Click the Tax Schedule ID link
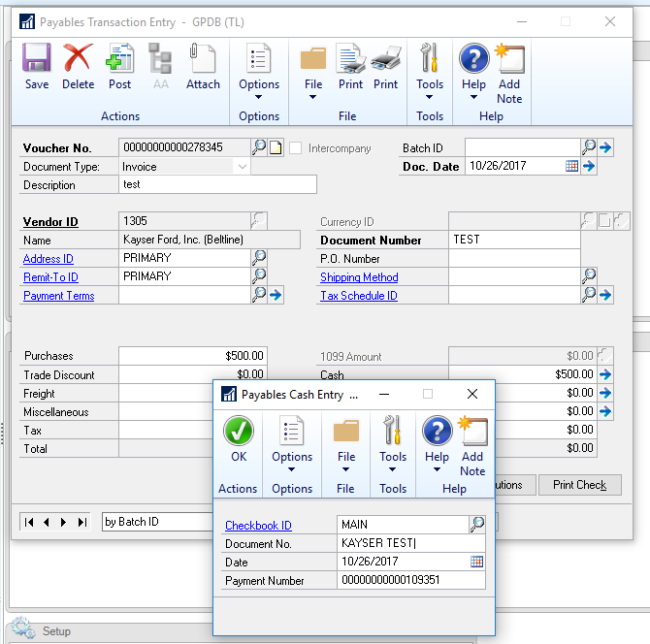Image resolution: width=650 pixels, height=644 pixels. (x=358, y=296)
